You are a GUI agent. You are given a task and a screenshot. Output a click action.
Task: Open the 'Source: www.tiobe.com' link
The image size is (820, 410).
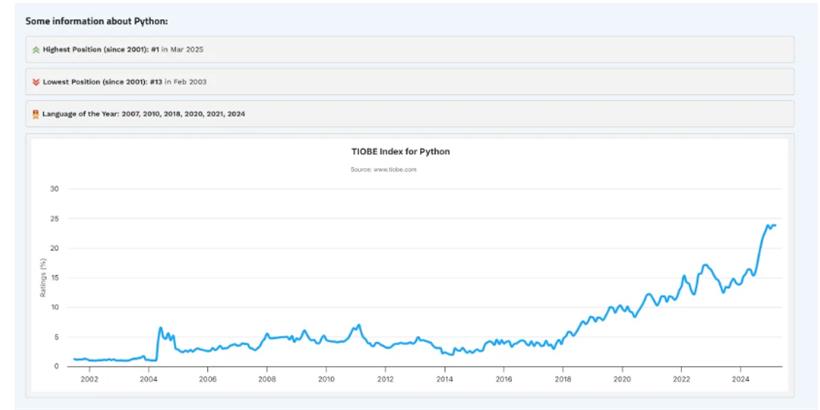pos(383,169)
